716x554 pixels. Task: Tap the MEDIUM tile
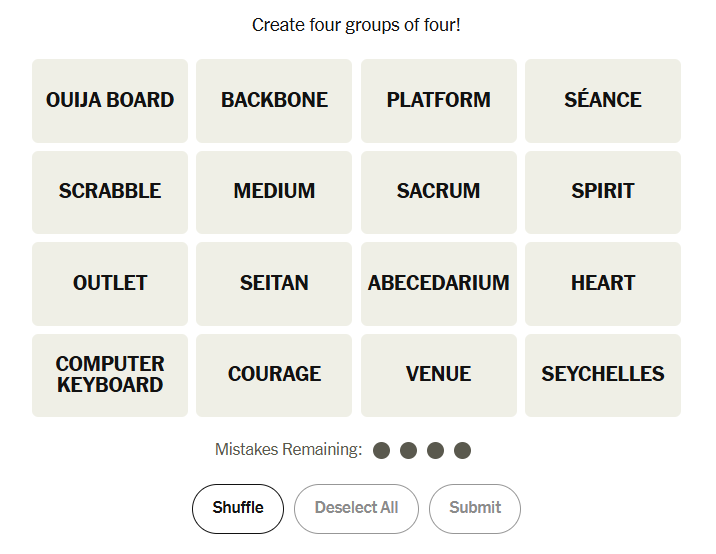pos(274,192)
